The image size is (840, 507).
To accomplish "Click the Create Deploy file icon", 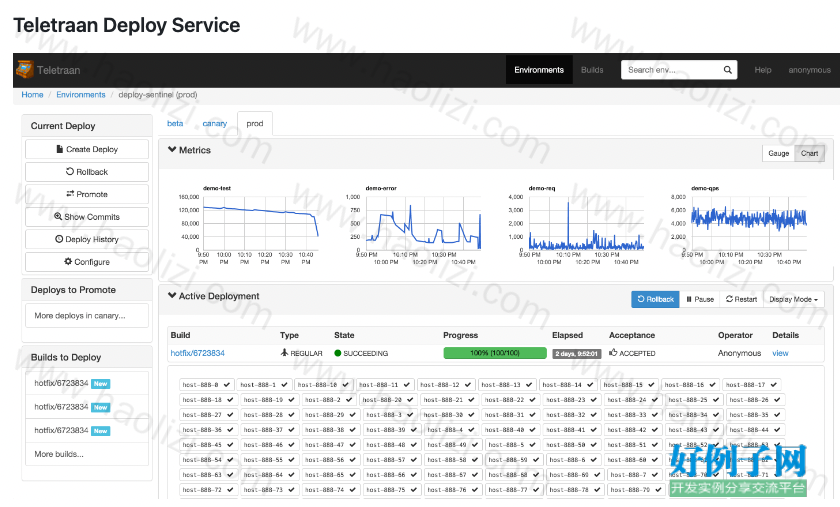I will coord(60,149).
